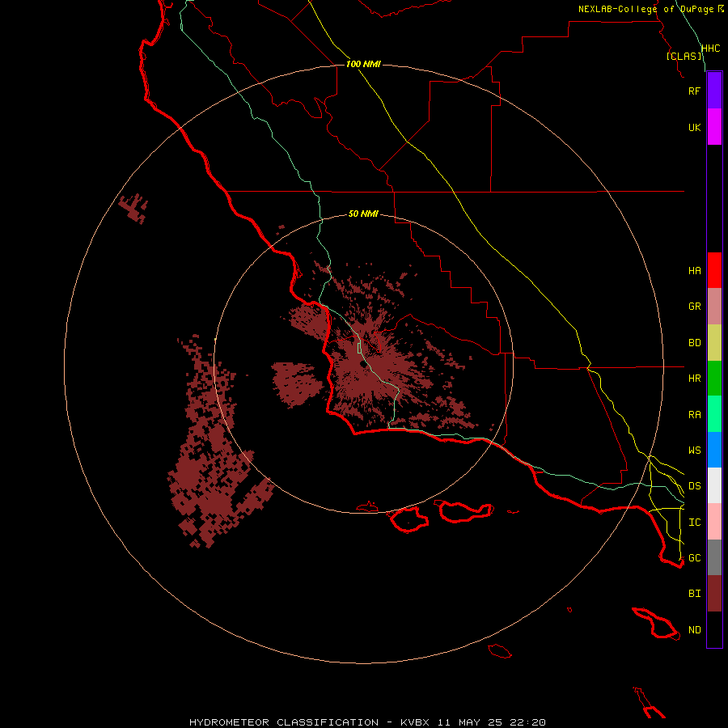Screen dimensions: 728x728
Task: Click the WS blue legend swatch
Action: [x=714, y=450]
